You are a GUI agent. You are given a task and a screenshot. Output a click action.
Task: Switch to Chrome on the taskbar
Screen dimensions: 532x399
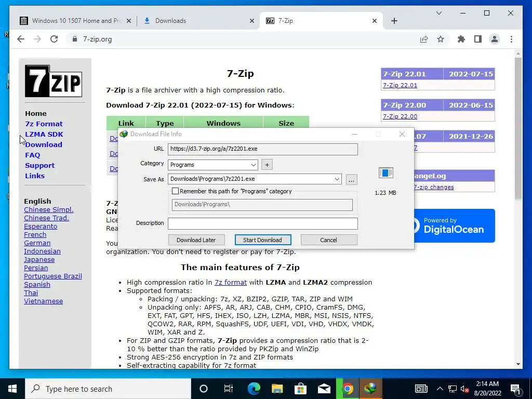point(348,389)
